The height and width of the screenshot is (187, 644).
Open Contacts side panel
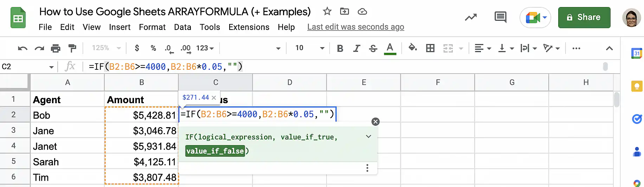[x=637, y=152]
